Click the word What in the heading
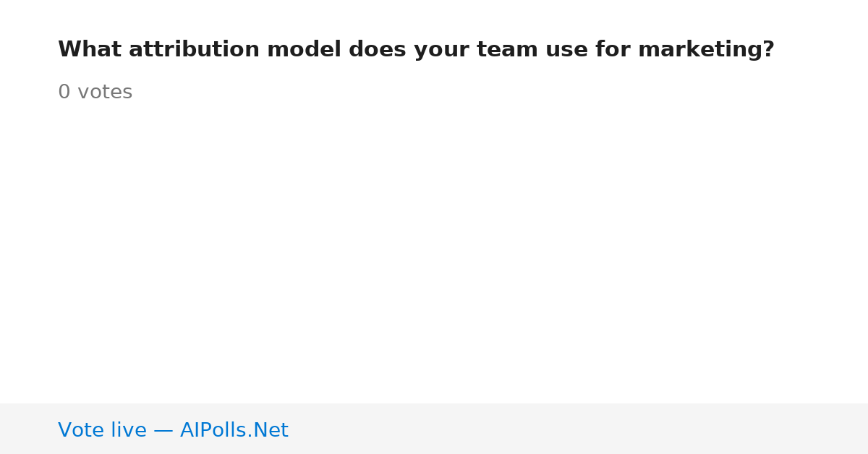The height and width of the screenshot is (454, 868). click(x=90, y=50)
